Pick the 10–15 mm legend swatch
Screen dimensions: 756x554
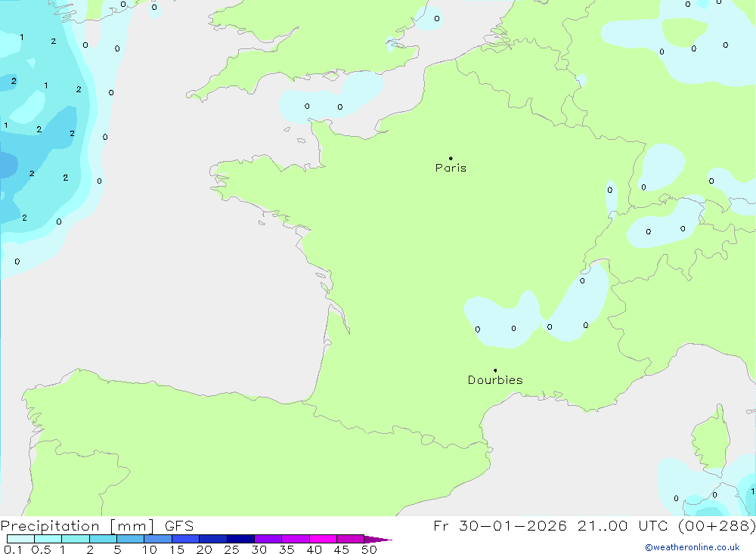(158, 539)
